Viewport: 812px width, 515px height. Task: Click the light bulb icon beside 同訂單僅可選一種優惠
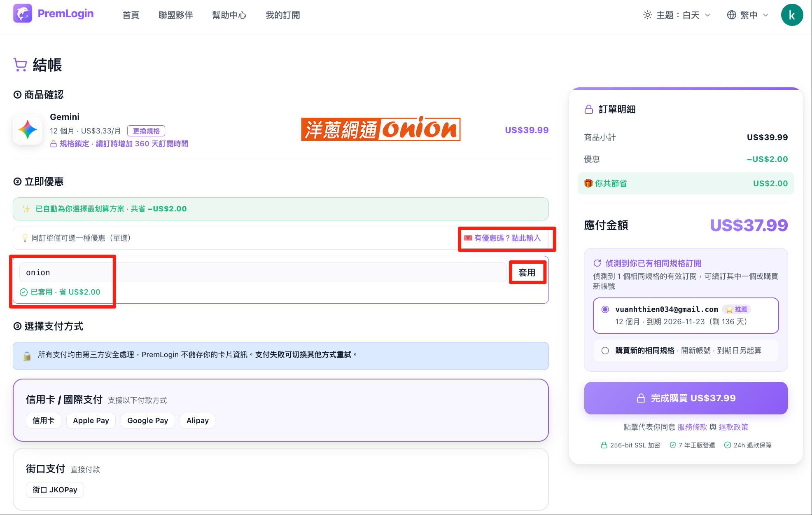pyautogui.click(x=25, y=238)
